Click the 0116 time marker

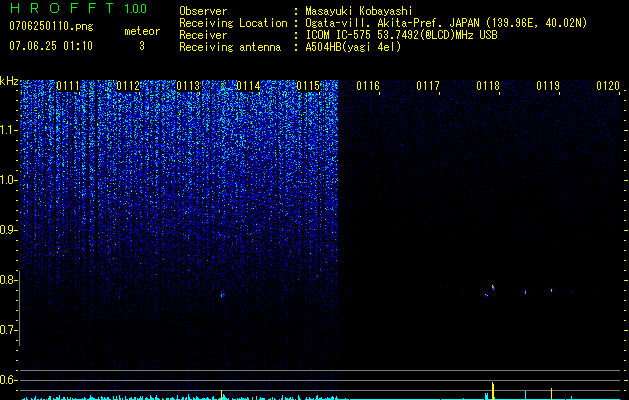368,86
